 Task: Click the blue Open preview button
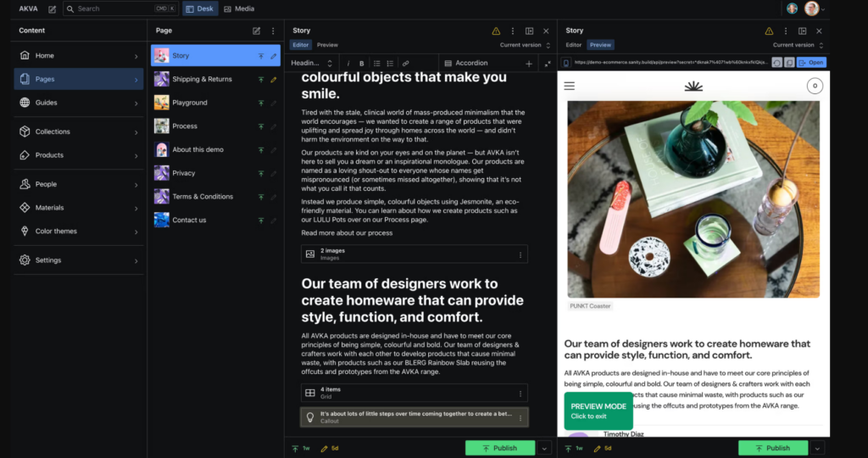point(811,63)
